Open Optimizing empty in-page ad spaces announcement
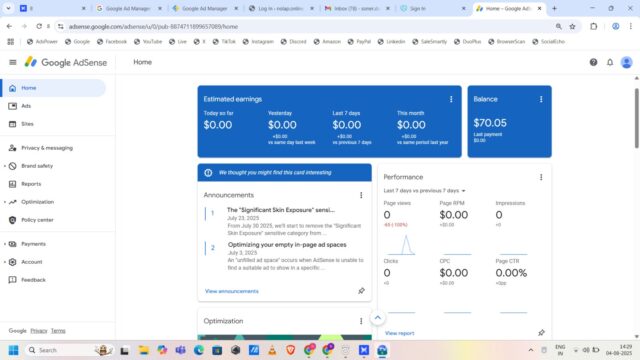640x360 pixels. [287, 244]
